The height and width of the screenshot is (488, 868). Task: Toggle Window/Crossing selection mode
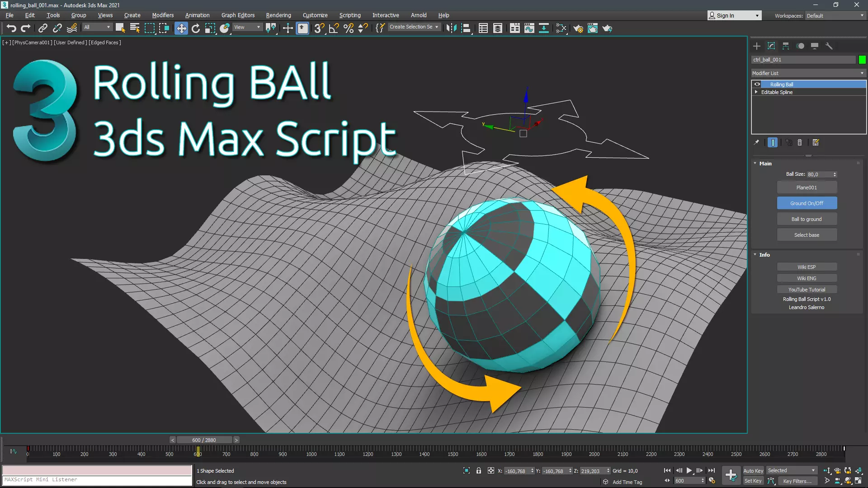tap(164, 28)
